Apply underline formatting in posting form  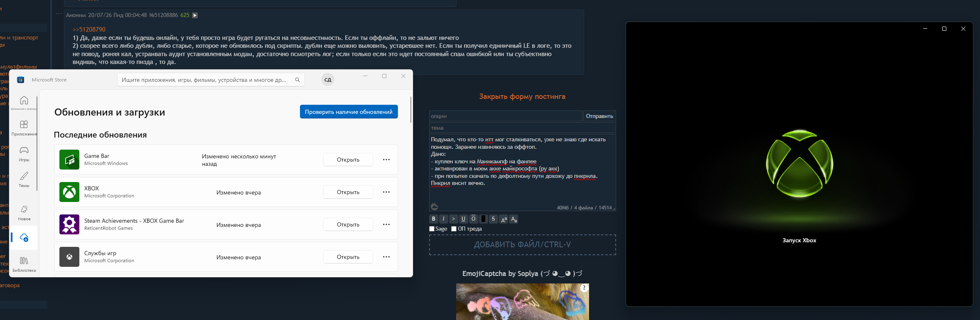tap(463, 219)
